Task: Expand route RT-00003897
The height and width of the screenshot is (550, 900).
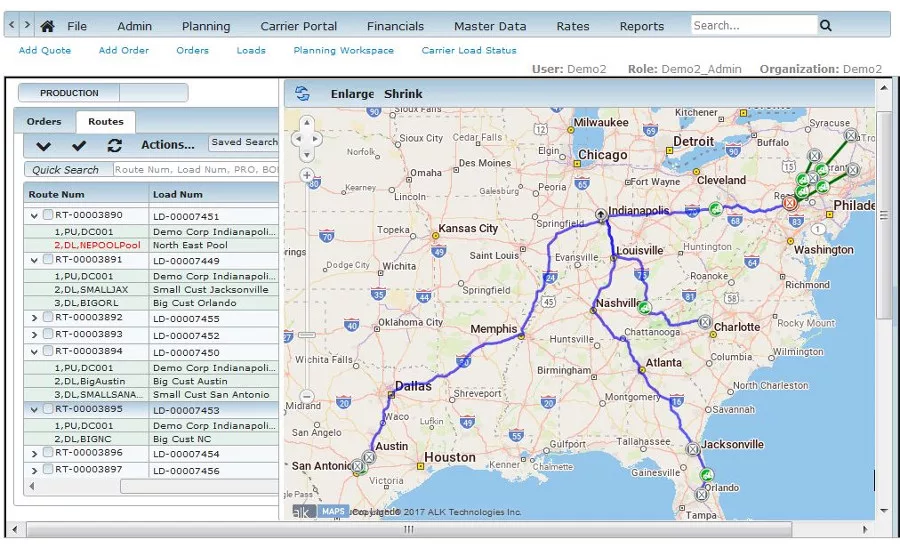Action: tap(34, 470)
